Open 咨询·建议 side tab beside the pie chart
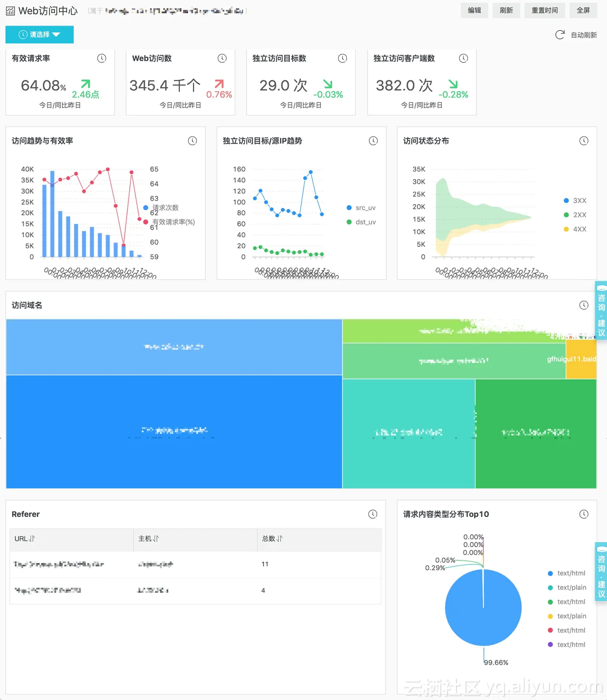 point(601,571)
